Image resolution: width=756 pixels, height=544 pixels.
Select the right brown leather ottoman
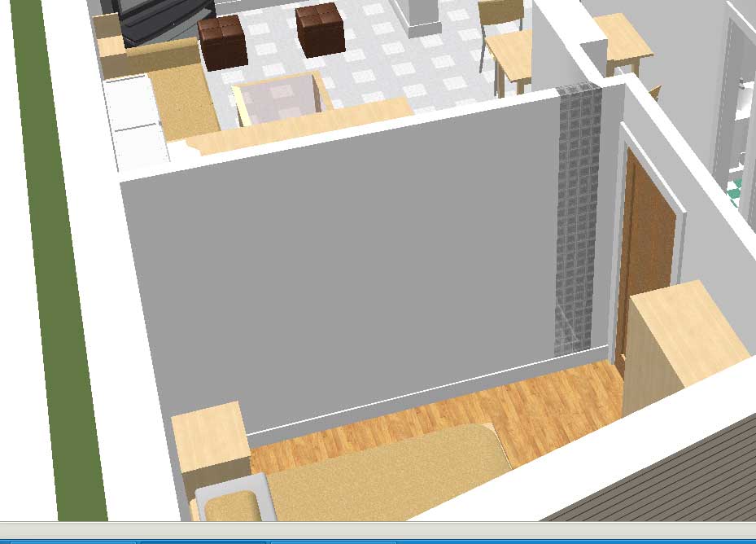(x=318, y=30)
